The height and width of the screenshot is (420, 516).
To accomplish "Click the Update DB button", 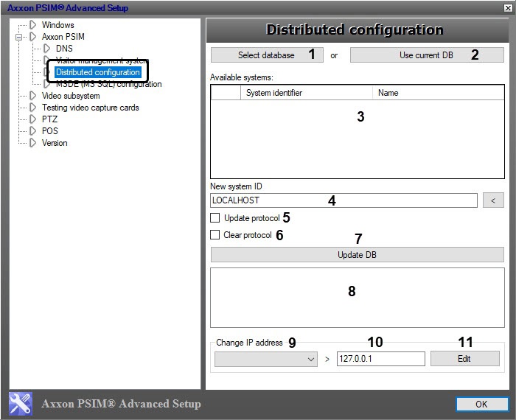I will coord(357,254).
